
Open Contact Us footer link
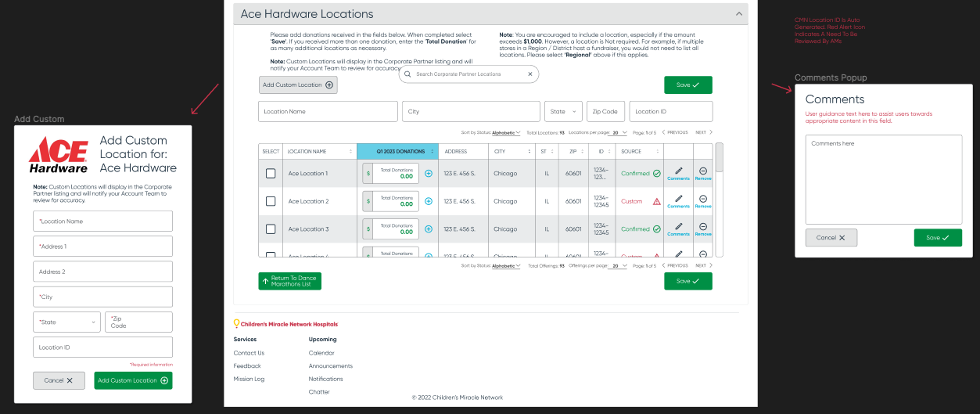click(249, 353)
